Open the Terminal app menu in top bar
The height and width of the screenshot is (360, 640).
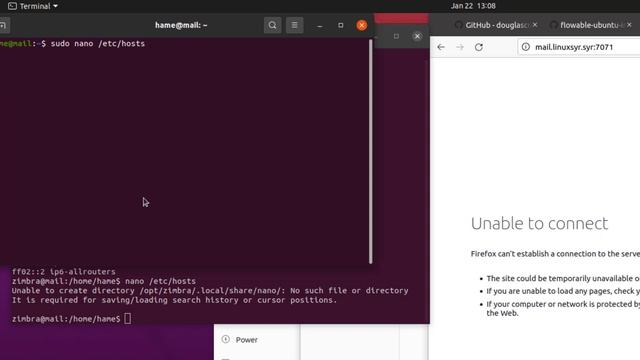[x=33, y=6]
